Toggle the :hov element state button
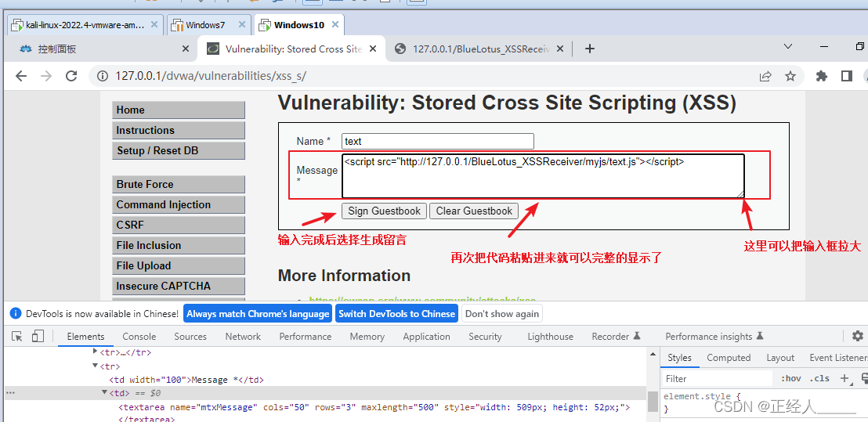 coord(791,378)
